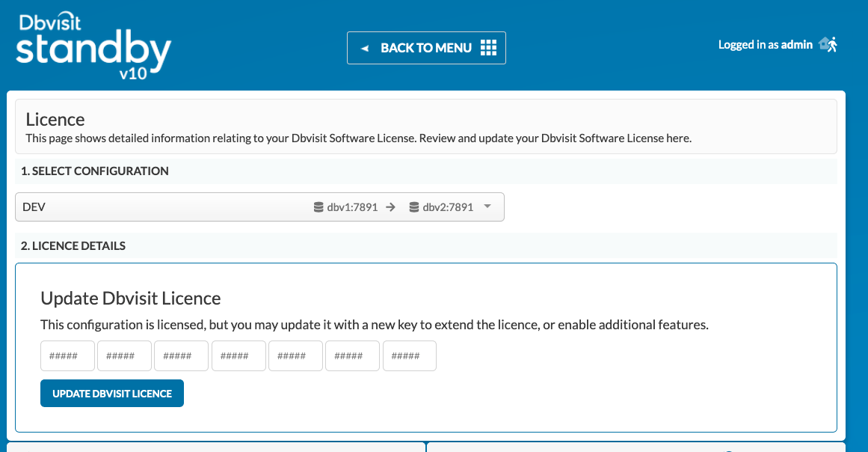Focus the fifth licence key field
Viewport: 868px width, 452px height.
(295, 355)
